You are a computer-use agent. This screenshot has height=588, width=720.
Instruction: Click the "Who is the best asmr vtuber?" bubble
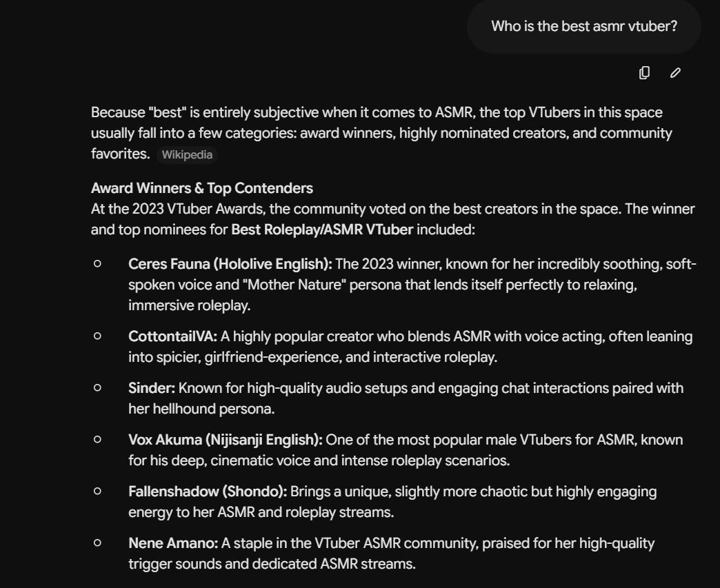[x=583, y=26]
